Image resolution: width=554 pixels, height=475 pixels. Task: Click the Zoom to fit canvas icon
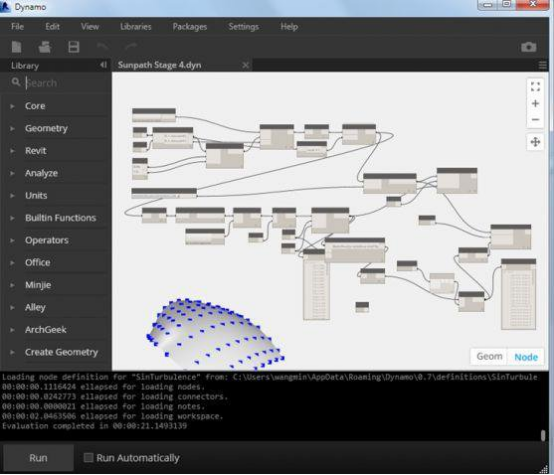[x=535, y=87]
